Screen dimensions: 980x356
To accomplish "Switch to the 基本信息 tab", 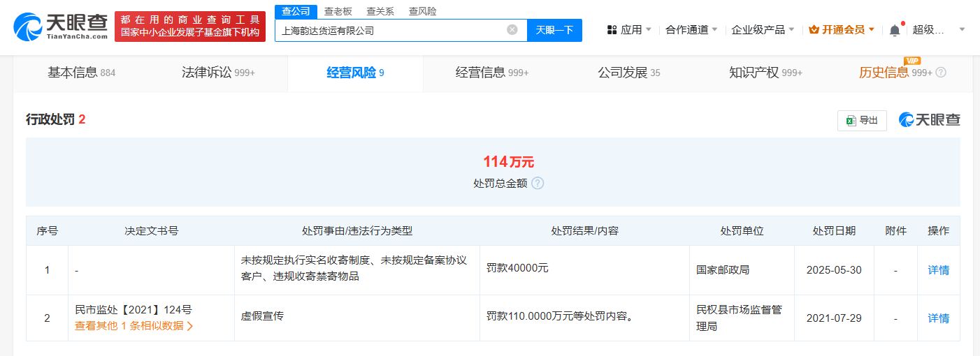I will click(81, 73).
